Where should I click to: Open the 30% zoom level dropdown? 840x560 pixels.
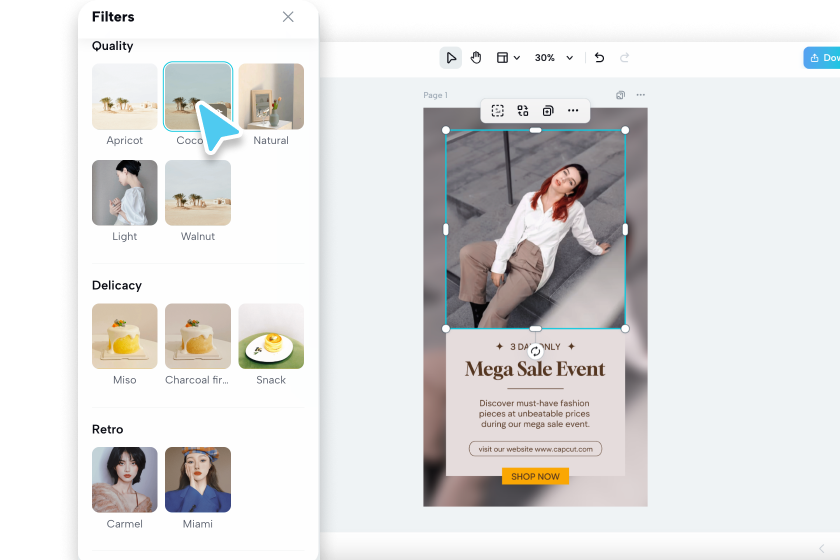[554, 57]
